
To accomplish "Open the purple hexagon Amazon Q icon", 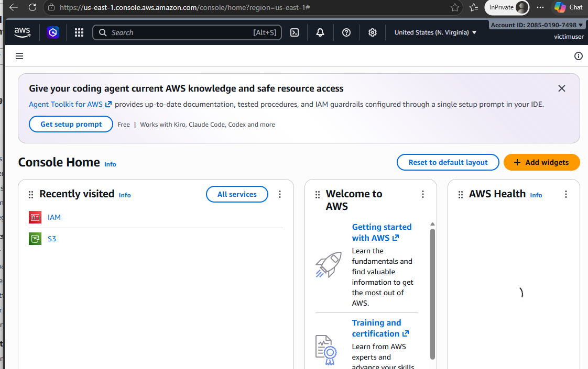I will click(53, 32).
